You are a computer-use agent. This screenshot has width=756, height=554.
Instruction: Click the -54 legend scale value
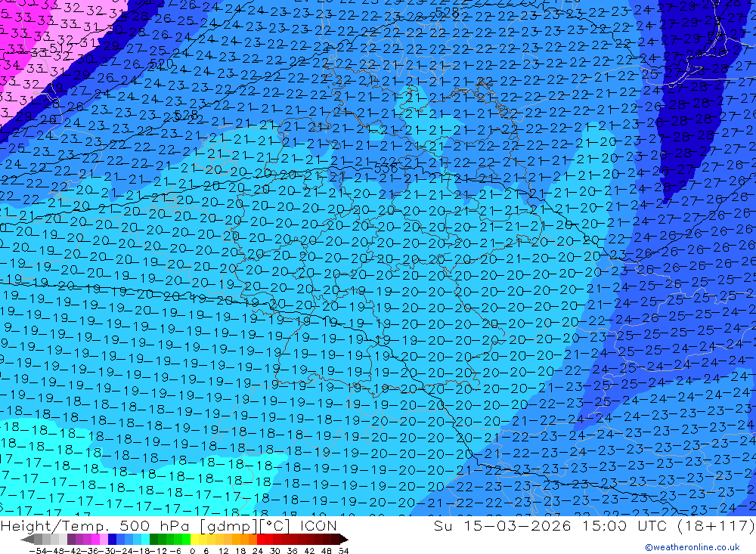point(38,551)
